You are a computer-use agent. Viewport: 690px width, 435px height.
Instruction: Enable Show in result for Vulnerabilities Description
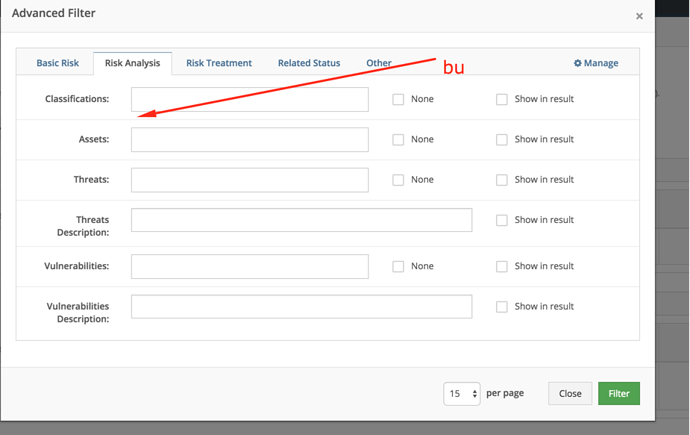pos(502,307)
